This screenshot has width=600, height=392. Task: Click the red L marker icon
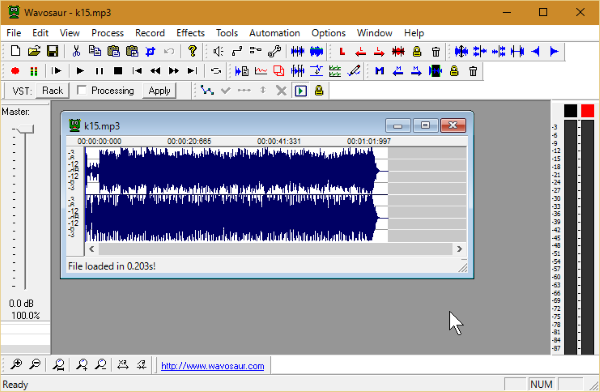(x=342, y=51)
